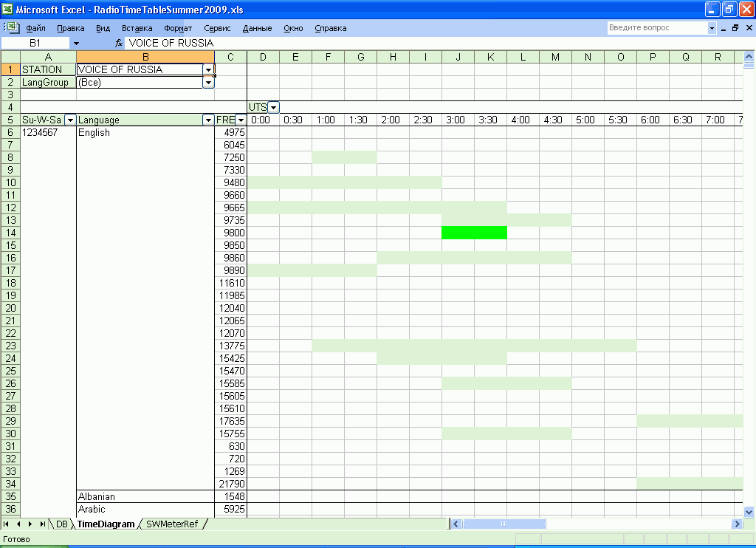Select the STATION label cell
Screen dimensions: 756x548
(48, 69)
